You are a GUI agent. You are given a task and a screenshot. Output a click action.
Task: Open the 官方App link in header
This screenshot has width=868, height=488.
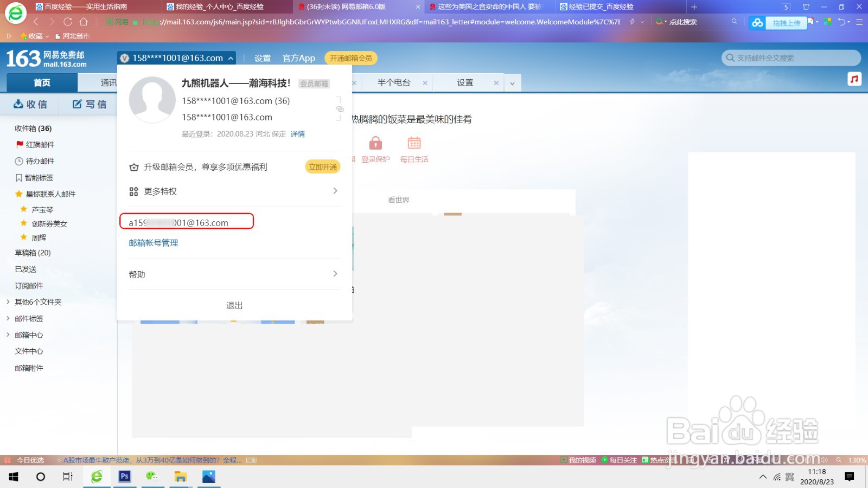[298, 58]
